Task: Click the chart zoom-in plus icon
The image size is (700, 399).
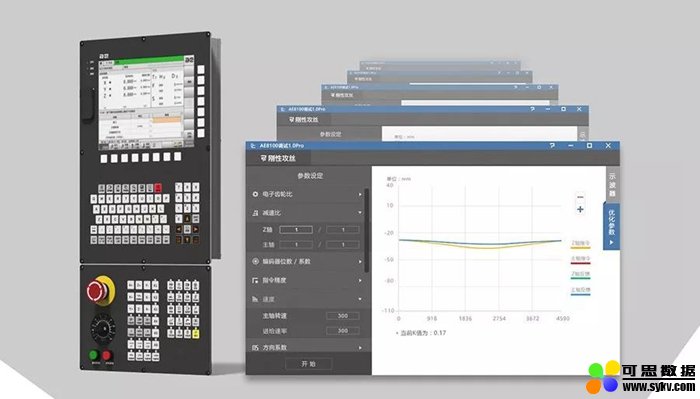Action: tap(580, 209)
